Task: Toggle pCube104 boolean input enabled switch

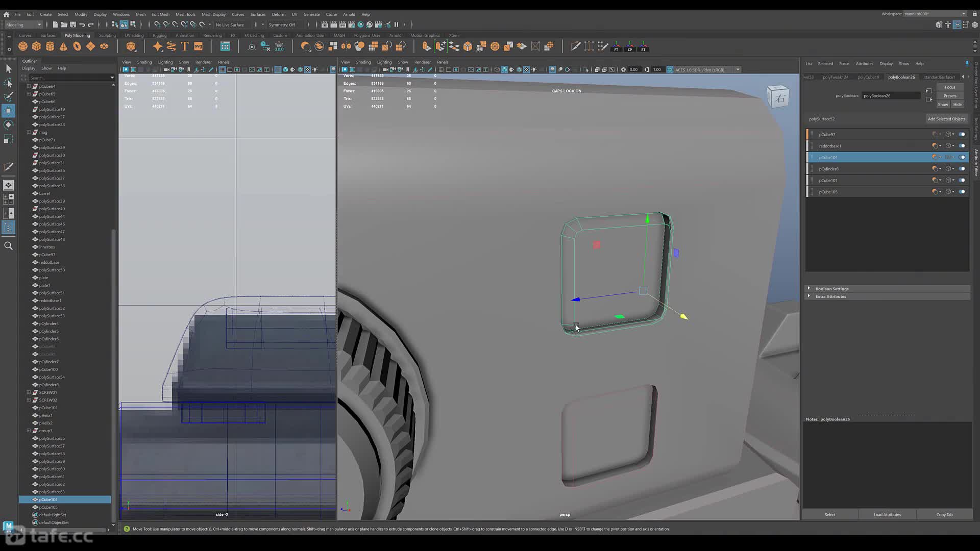Action: point(962,157)
